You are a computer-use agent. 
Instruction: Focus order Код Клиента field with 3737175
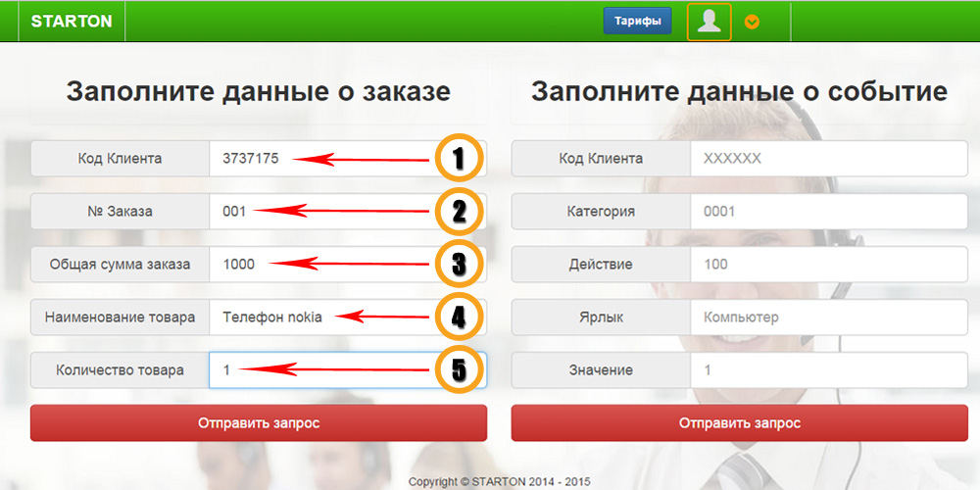click(348, 159)
